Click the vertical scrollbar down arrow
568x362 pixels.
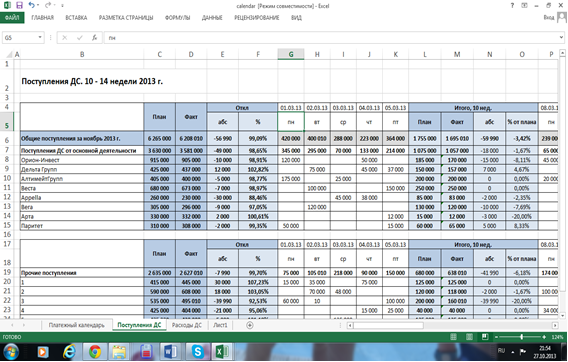point(562,315)
